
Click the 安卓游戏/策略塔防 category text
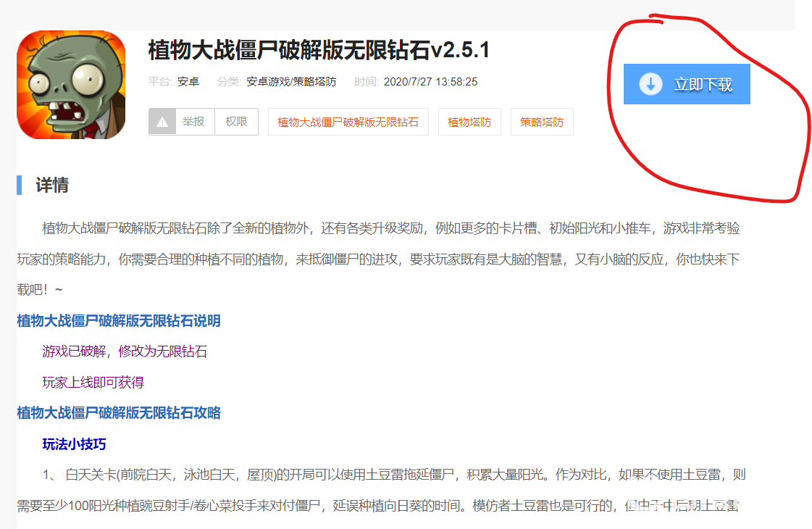click(x=291, y=82)
